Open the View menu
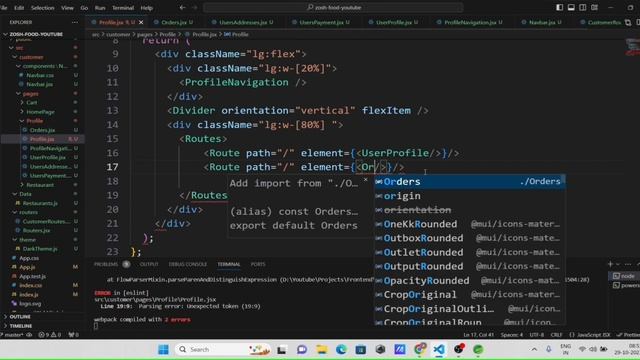The height and width of the screenshot is (360, 640). (67, 8)
